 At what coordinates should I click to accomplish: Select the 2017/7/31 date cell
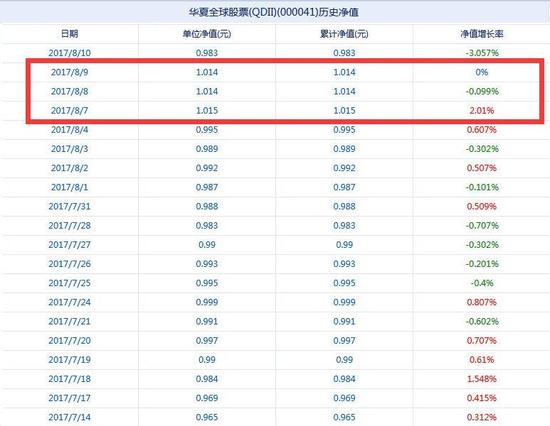(69, 206)
